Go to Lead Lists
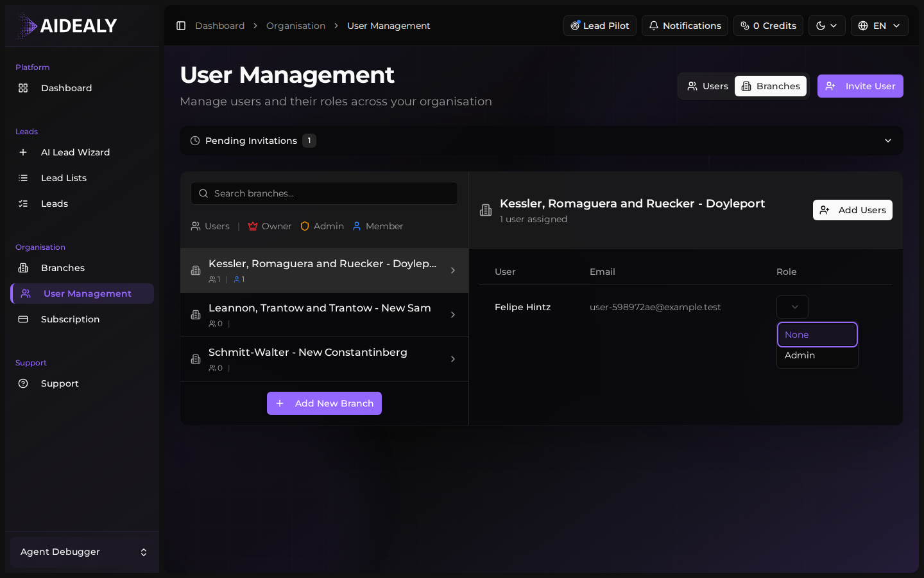 (x=82, y=178)
